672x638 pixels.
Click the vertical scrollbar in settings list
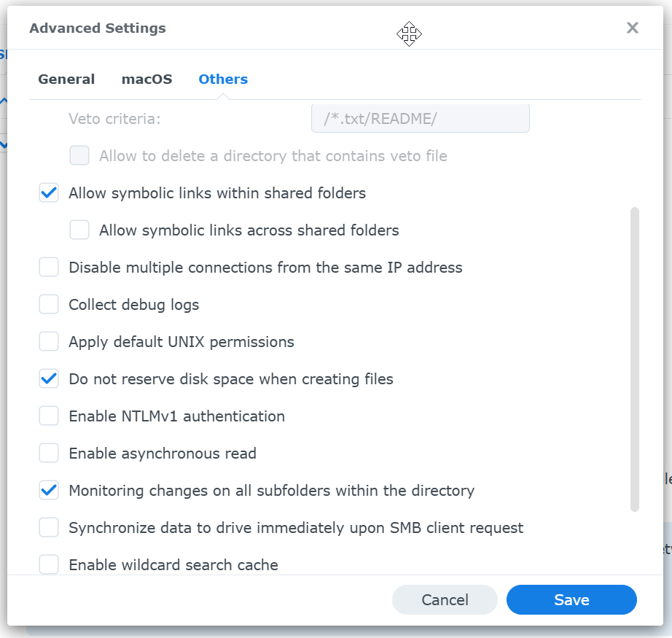634,359
